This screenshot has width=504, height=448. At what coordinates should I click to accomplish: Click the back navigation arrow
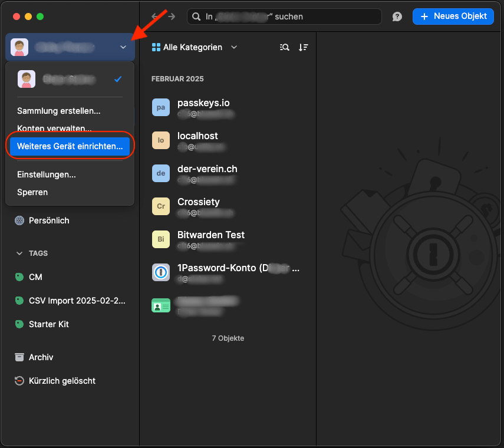tap(155, 16)
